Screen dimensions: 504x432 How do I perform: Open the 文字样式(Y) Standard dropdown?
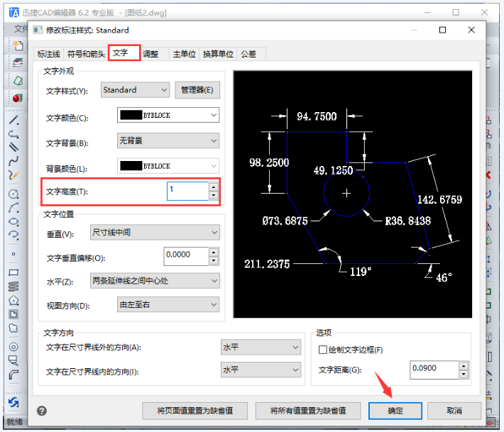(x=135, y=90)
